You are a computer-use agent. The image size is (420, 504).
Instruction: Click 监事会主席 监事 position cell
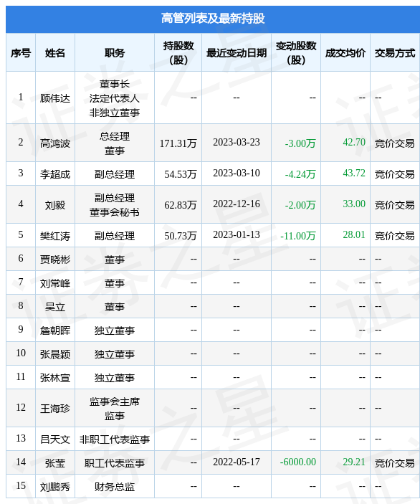115,409
